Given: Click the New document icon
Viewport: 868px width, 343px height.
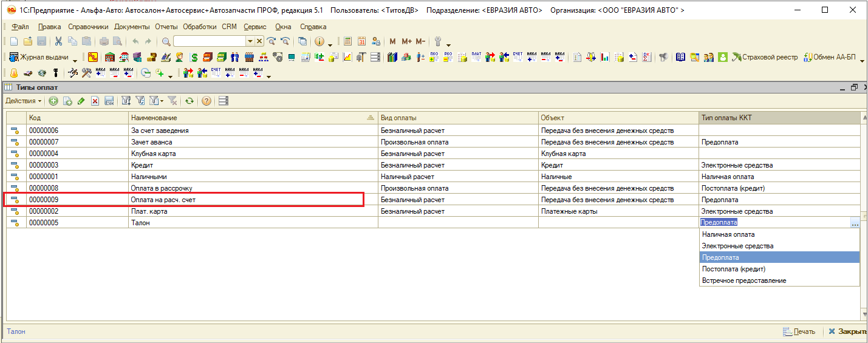Looking at the screenshot, I should coord(14,41).
